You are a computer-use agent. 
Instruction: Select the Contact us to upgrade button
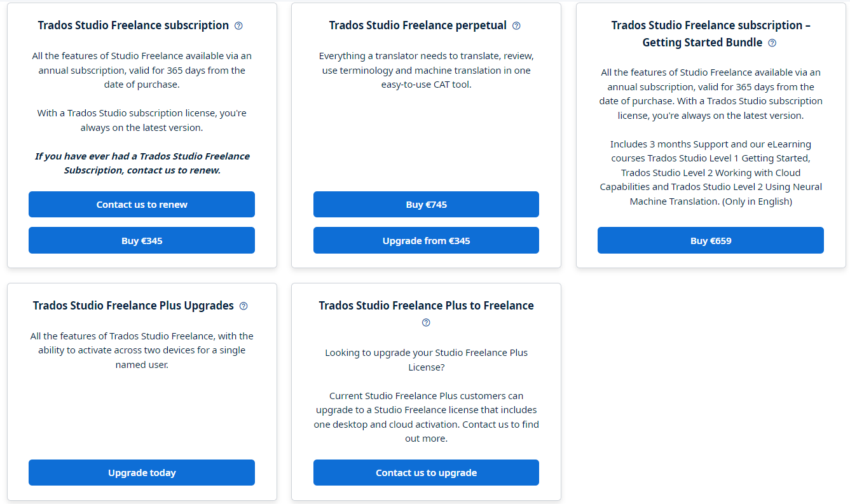click(x=426, y=473)
